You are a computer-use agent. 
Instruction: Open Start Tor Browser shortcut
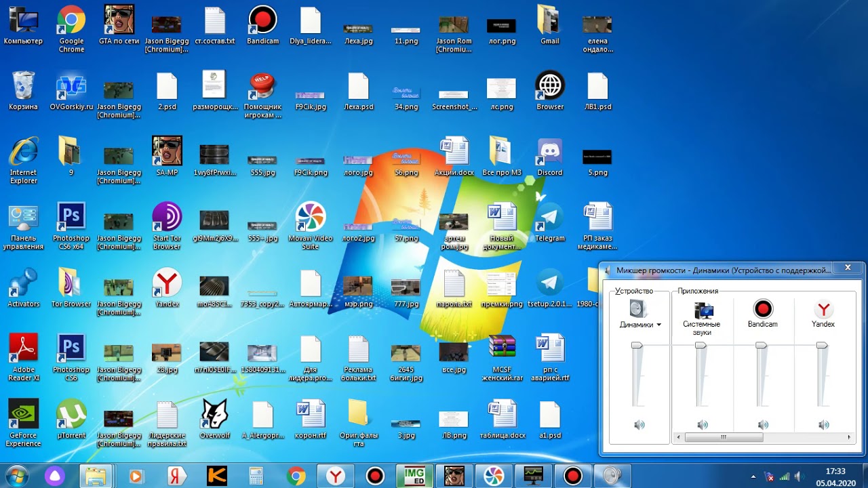point(167,226)
